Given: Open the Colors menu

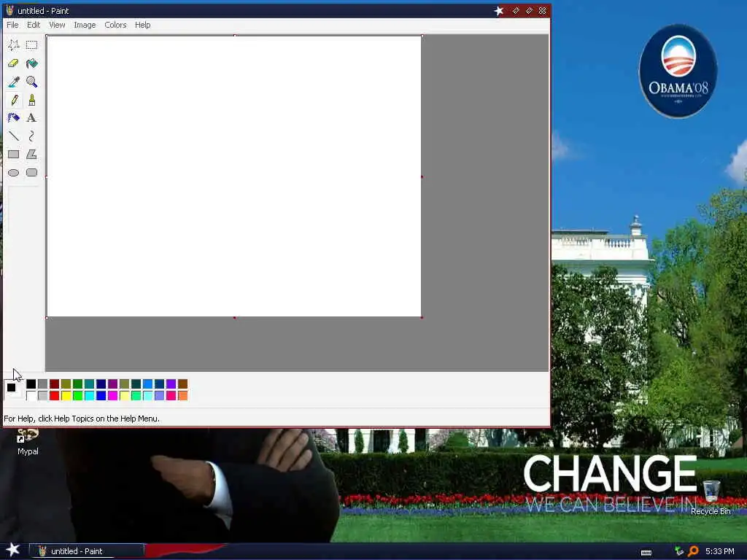Looking at the screenshot, I should click(115, 25).
